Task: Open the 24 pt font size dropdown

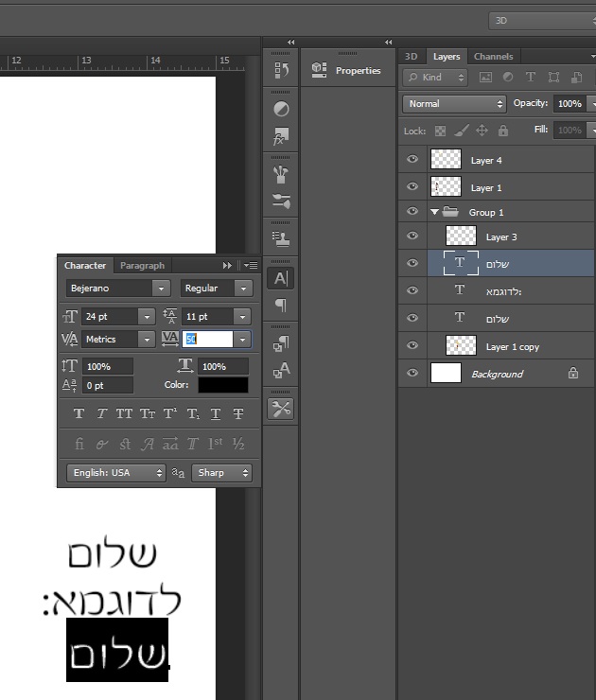Action: click(x=147, y=317)
